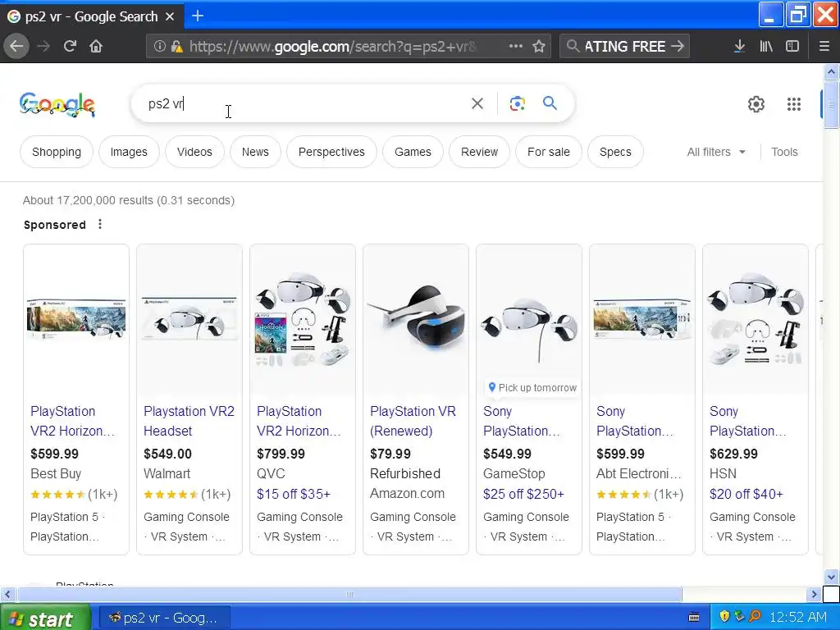Click the Walmart VR2 Headset product image

click(189, 320)
